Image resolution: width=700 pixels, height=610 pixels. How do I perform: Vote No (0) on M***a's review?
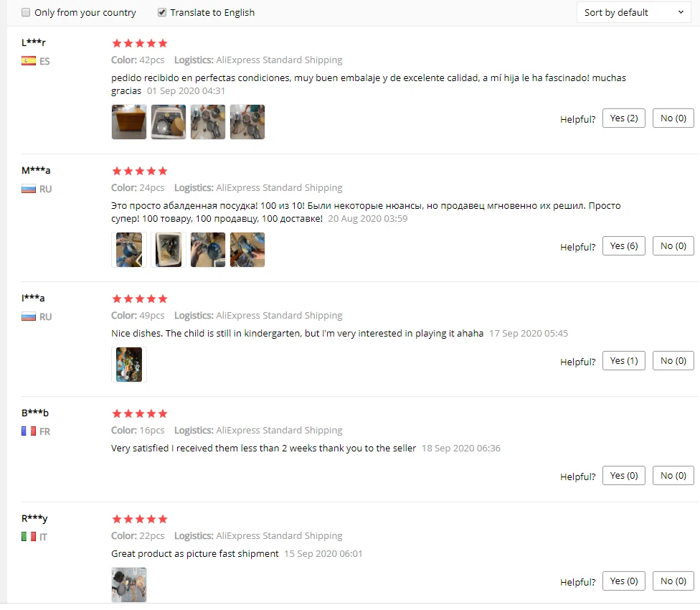[673, 246]
